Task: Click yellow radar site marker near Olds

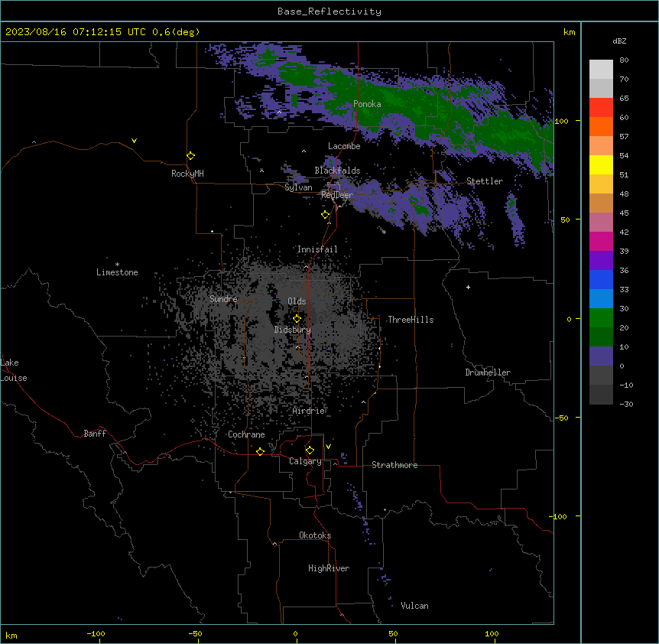Action: pyautogui.click(x=297, y=318)
